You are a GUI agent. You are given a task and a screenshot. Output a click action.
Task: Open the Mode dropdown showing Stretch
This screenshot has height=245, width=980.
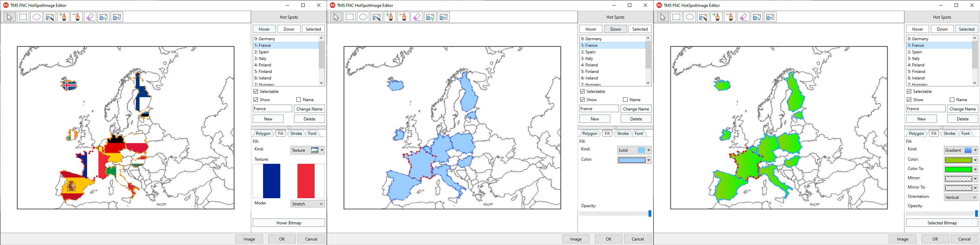click(x=307, y=204)
